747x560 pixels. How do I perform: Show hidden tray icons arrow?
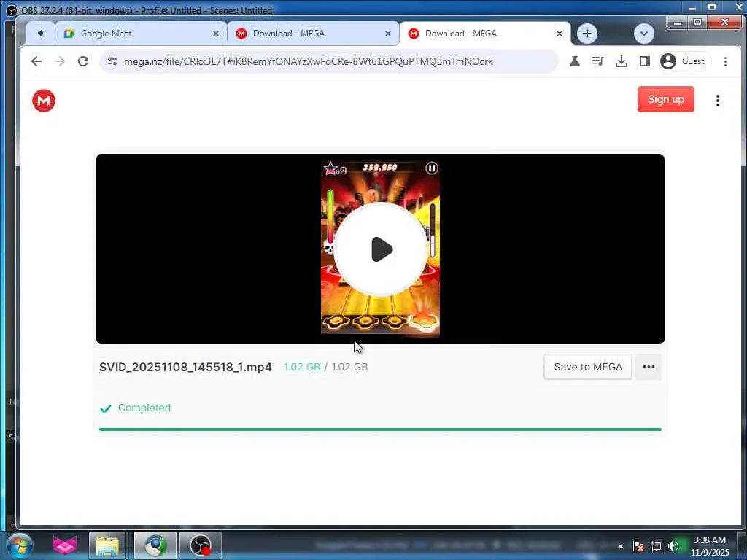pyautogui.click(x=620, y=546)
